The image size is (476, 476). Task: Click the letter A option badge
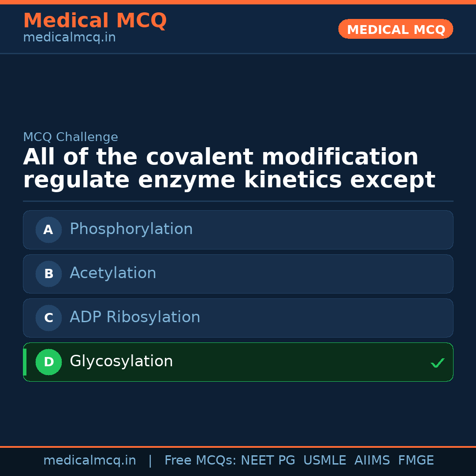(48, 230)
